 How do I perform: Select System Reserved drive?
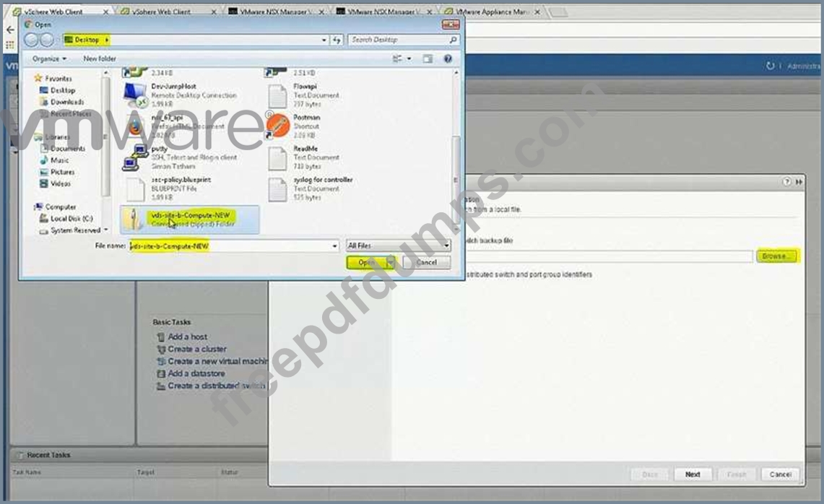pyautogui.click(x=75, y=230)
